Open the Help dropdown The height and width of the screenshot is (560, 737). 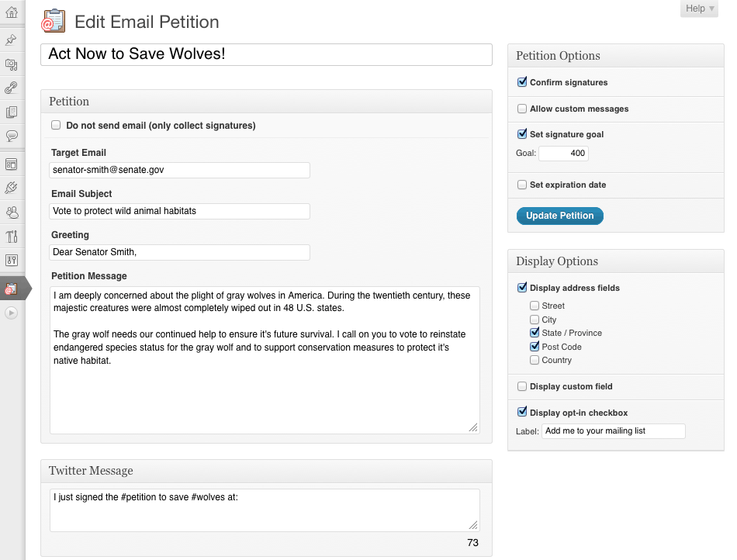pos(701,9)
